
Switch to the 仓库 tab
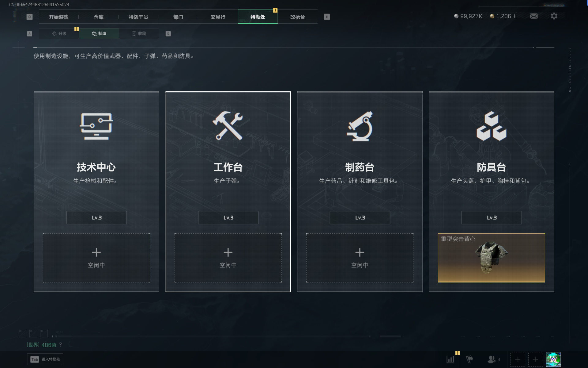[99, 17]
